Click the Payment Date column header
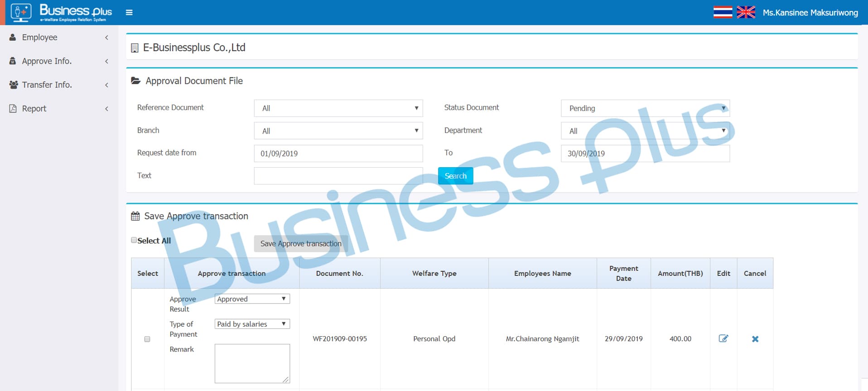 (623, 273)
